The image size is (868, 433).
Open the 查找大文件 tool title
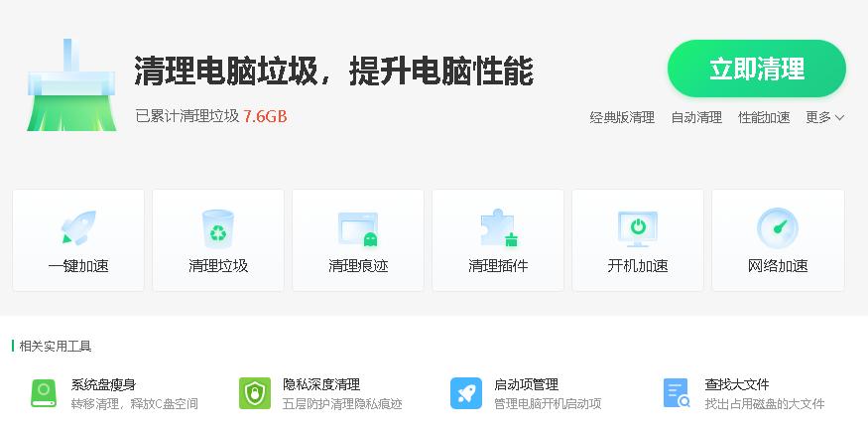tap(737, 384)
